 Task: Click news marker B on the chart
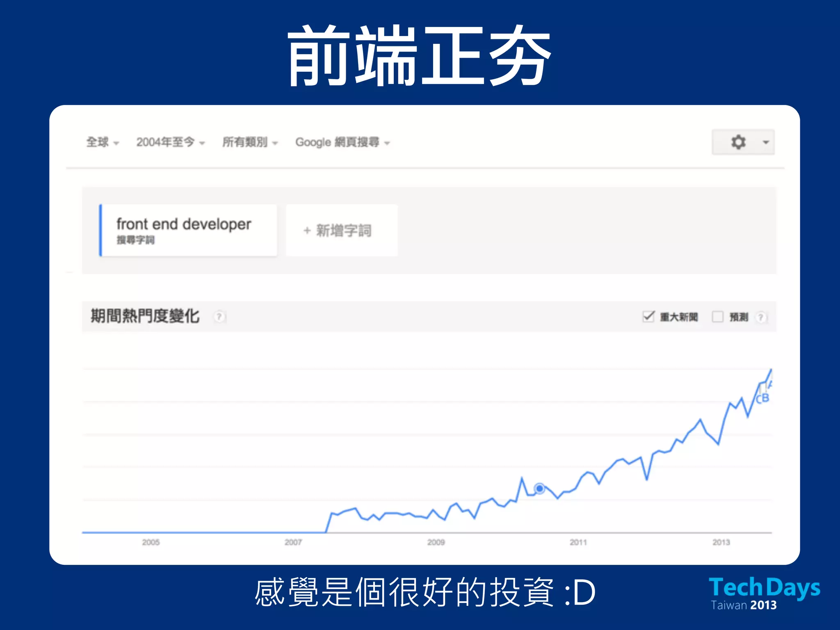pyautogui.click(x=765, y=398)
